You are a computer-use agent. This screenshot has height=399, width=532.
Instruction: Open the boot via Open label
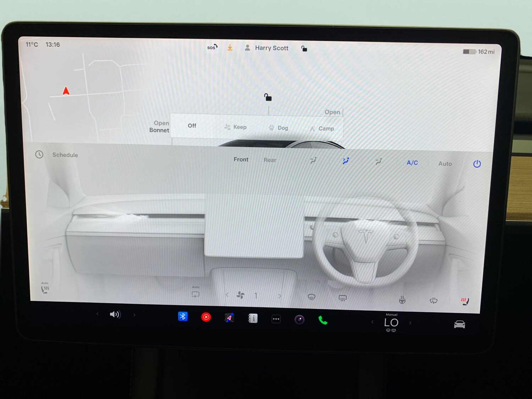[x=332, y=112]
